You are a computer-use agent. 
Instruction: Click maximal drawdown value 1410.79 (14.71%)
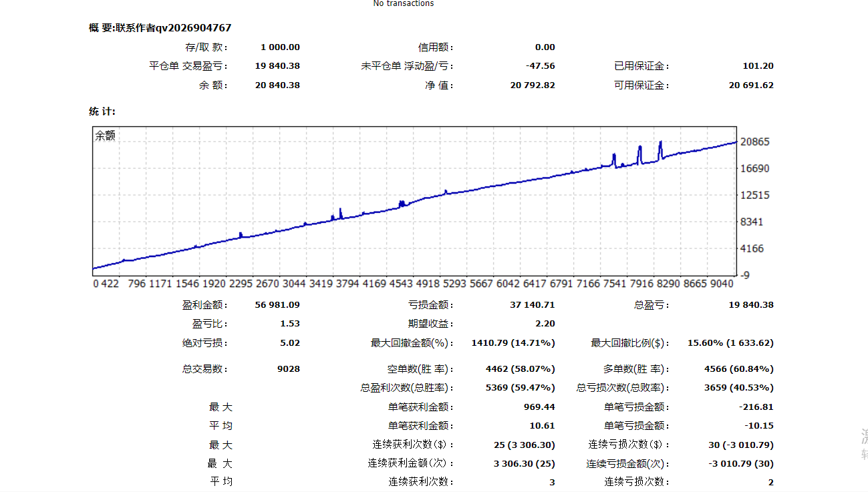[x=513, y=342]
